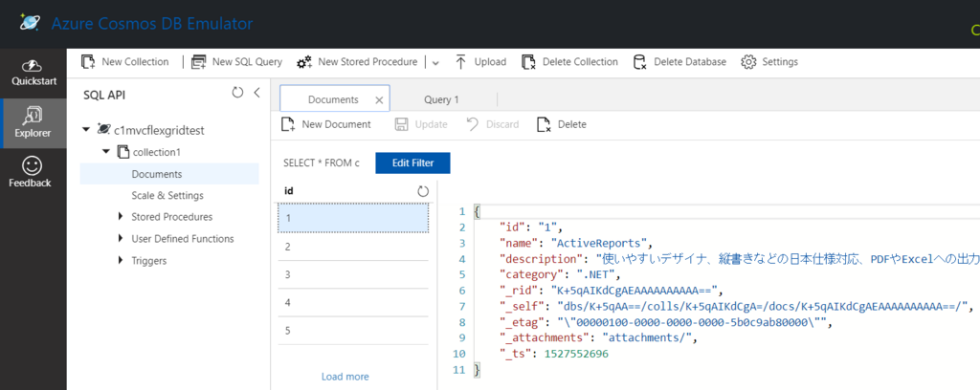
Task: Switch to the Query 1 tab
Action: click(441, 99)
